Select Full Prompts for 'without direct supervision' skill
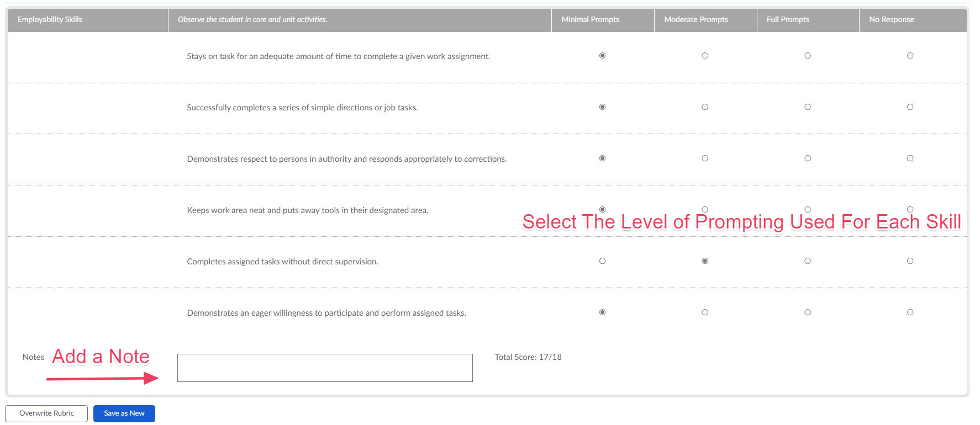 point(808,261)
